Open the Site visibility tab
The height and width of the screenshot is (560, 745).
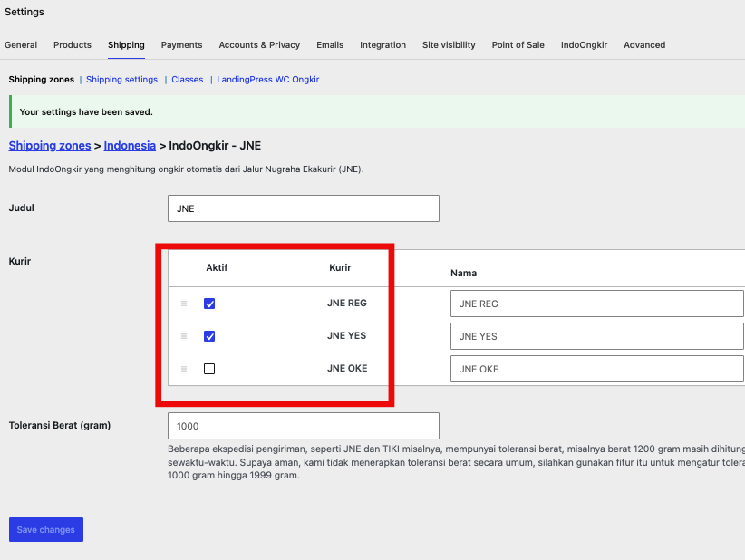click(449, 45)
